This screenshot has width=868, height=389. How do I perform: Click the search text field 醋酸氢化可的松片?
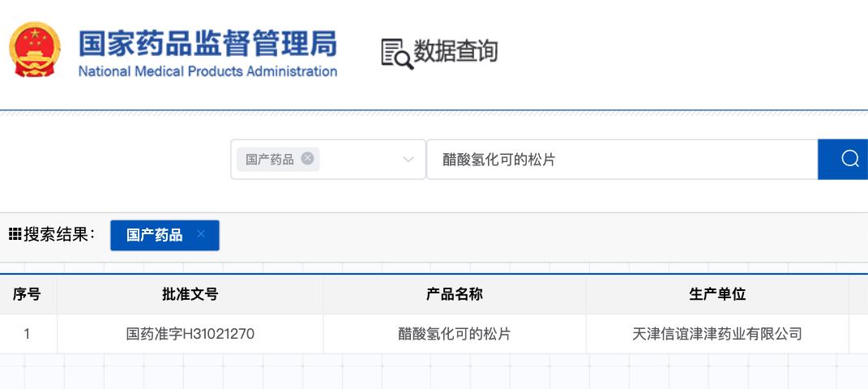pyautogui.click(x=622, y=160)
